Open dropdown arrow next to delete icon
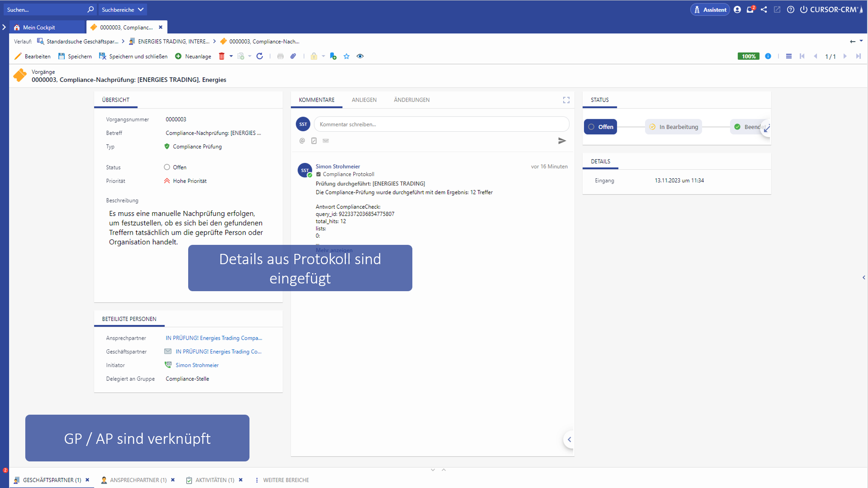Viewport: 868px width, 488px height. [x=231, y=56]
